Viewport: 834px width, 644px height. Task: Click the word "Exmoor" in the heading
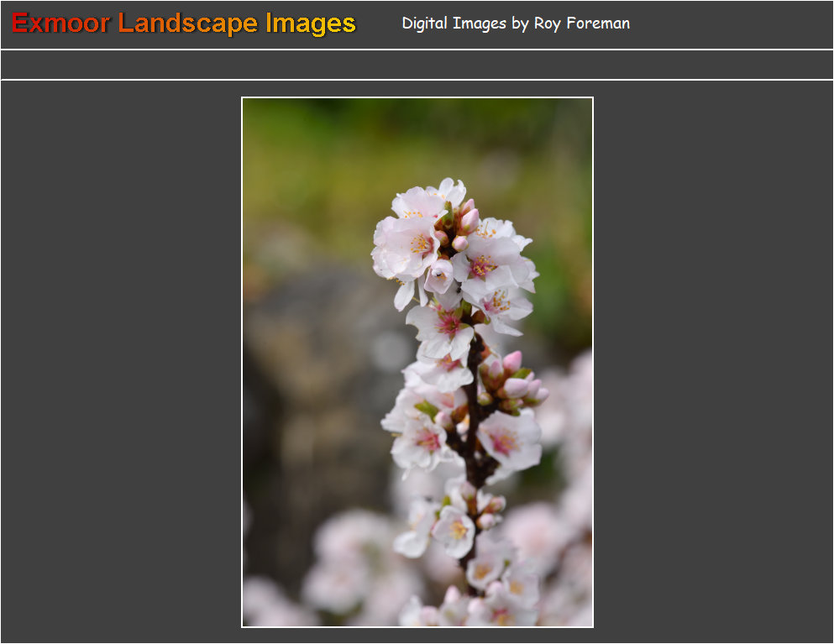60,24
